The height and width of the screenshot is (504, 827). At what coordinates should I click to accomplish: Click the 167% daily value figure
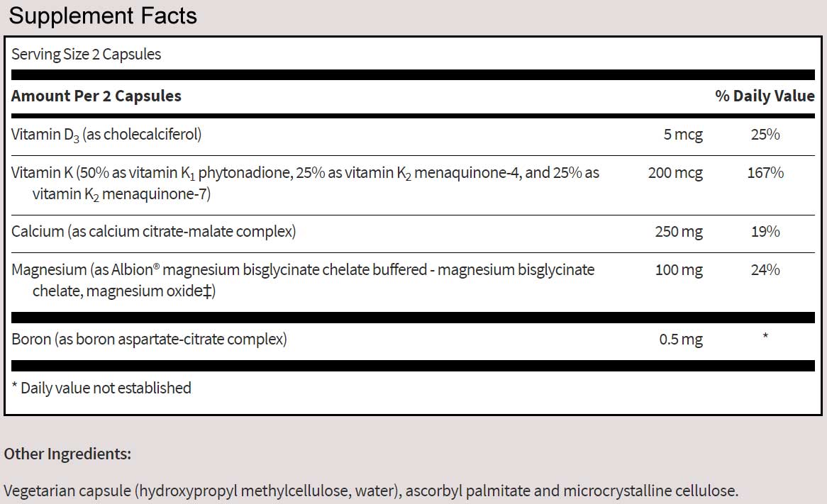click(x=765, y=173)
